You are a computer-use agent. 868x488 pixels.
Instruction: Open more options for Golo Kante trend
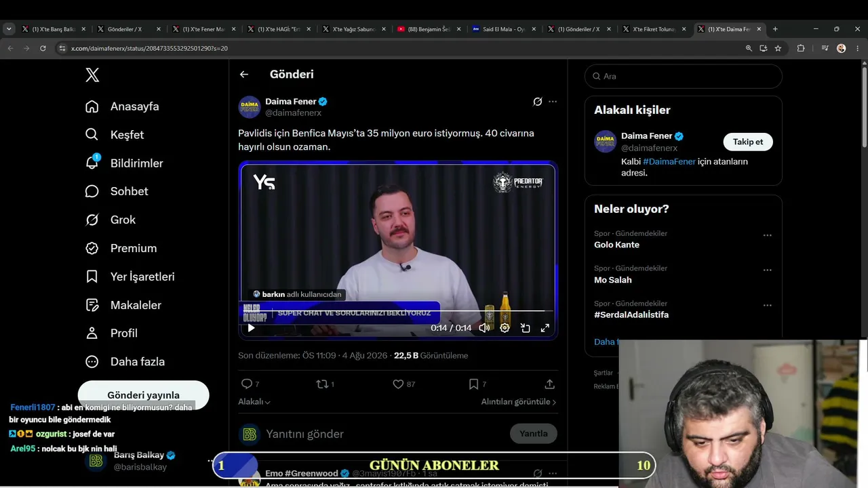(768, 235)
